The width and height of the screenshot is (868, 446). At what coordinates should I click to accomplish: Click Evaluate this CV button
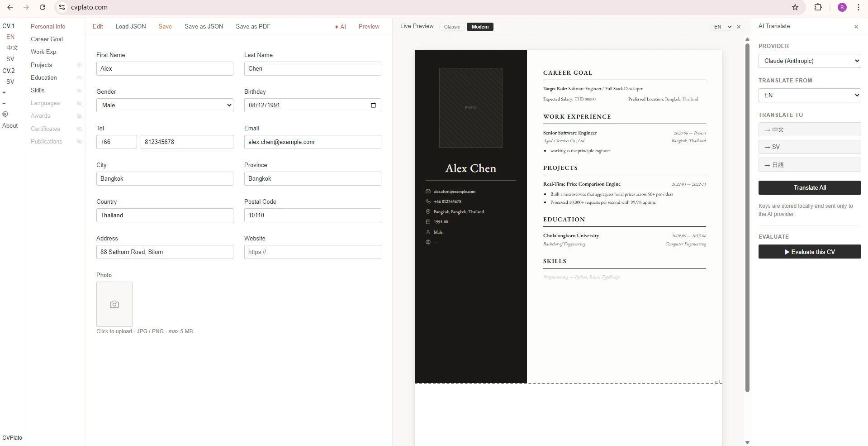point(810,252)
